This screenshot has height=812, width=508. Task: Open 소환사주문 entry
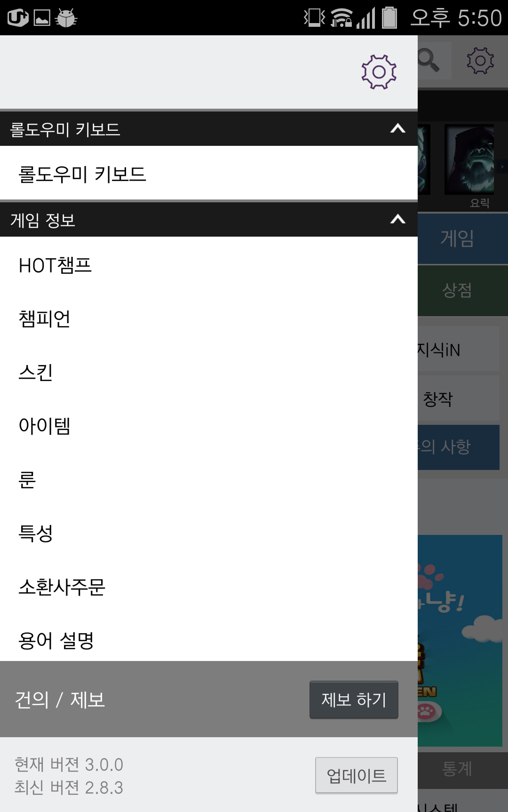point(209,587)
